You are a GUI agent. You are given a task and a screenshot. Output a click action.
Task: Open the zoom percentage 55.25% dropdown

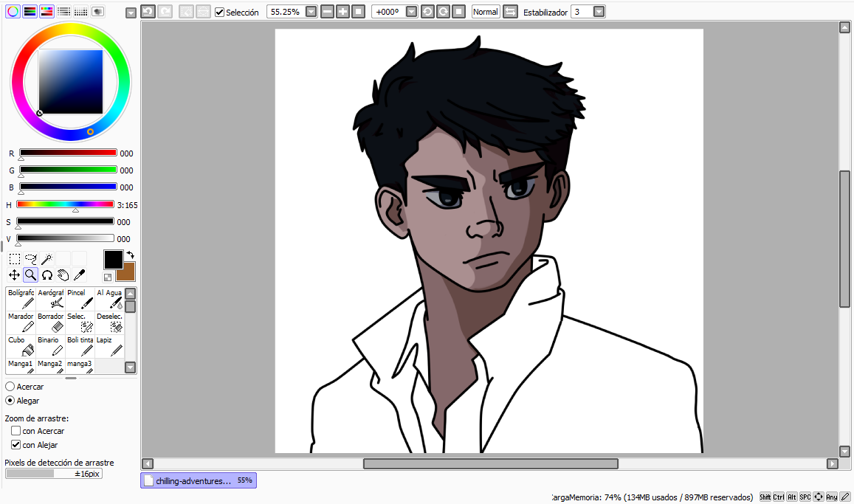click(311, 11)
